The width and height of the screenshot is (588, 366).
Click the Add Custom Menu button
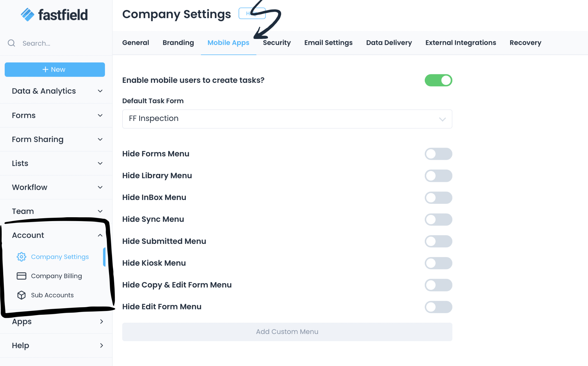[x=287, y=331]
